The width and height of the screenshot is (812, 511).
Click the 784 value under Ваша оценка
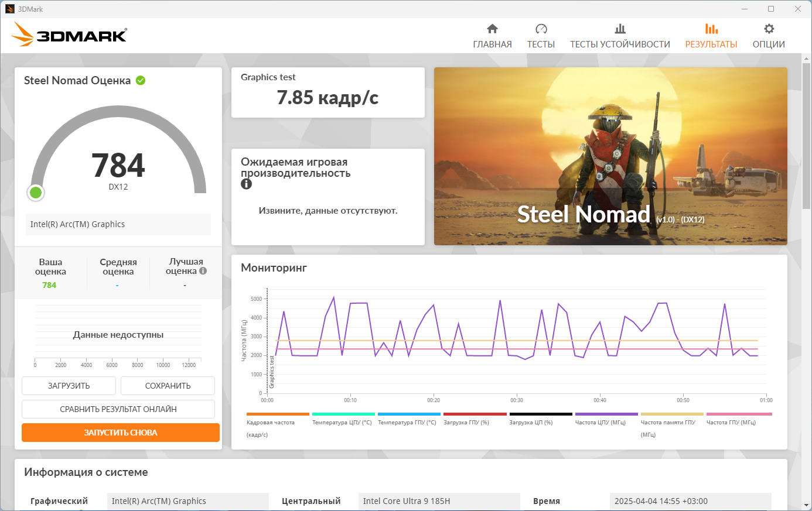click(x=49, y=285)
